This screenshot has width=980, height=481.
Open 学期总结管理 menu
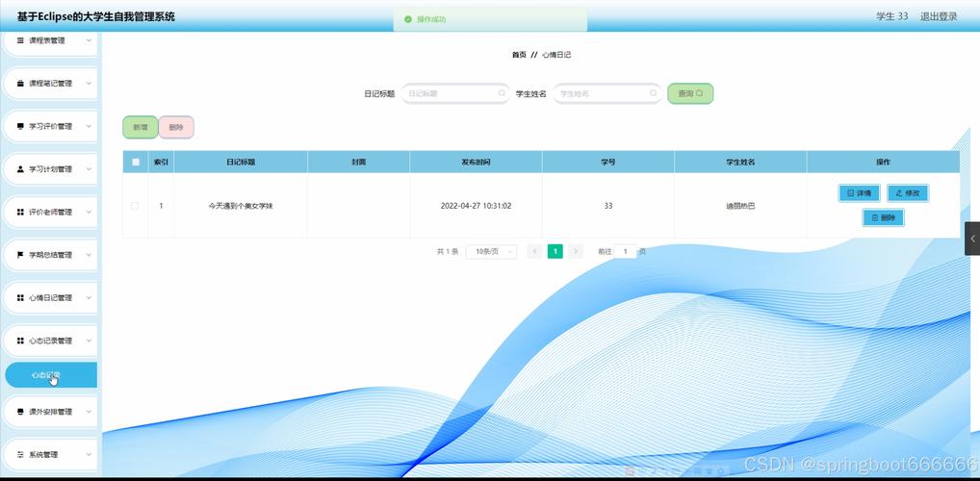point(51,255)
